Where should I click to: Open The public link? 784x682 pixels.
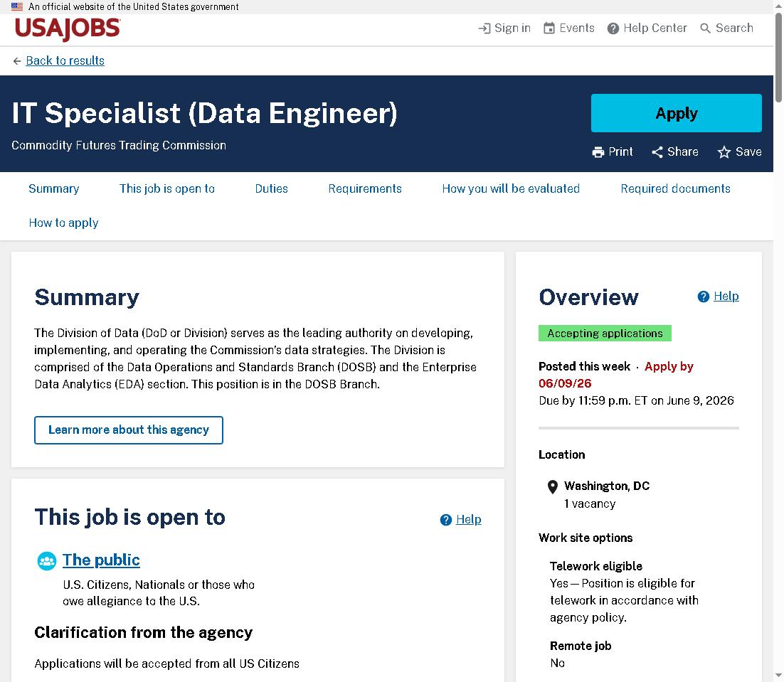(101, 560)
